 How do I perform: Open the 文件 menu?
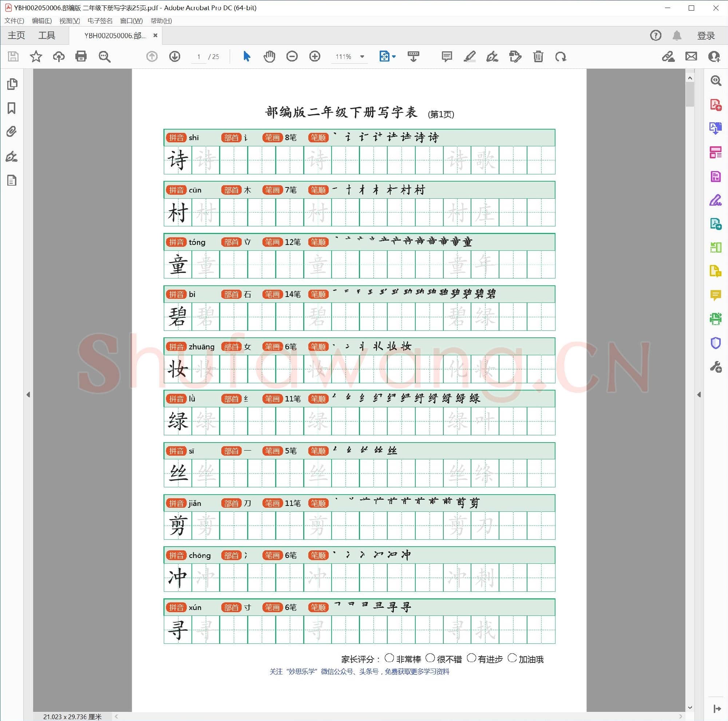[x=14, y=21]
